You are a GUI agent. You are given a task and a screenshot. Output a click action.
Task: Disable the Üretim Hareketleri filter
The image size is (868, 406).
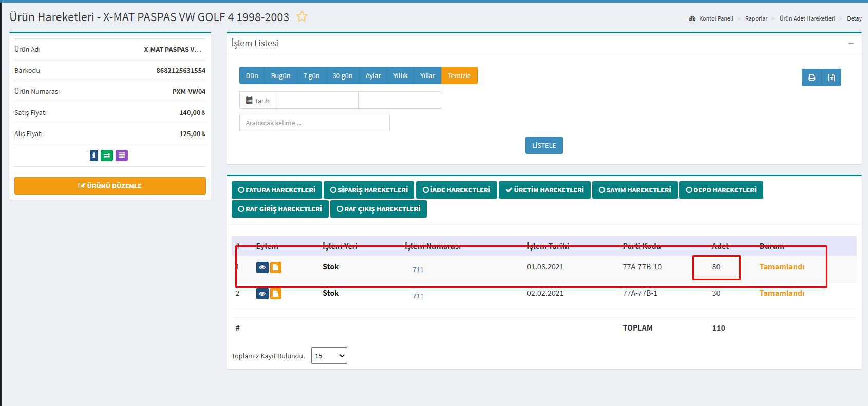pyautogui.click(x=544, y=190)
